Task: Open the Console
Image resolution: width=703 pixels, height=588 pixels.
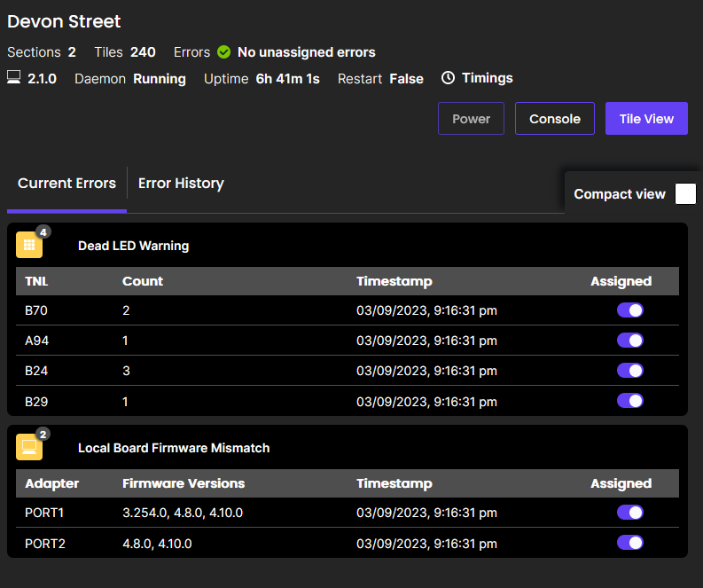Action: (554, 119)
